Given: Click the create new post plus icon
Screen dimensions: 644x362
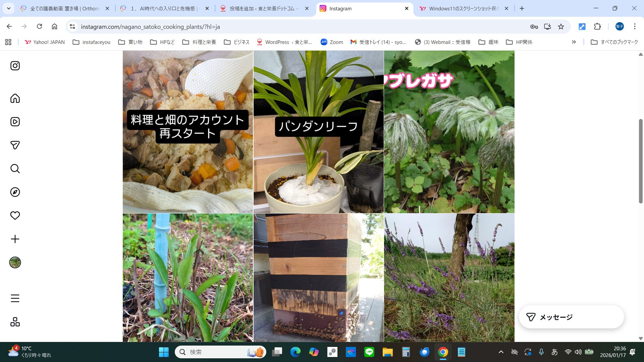Looking at the screenshot, I should coord(15,239).
